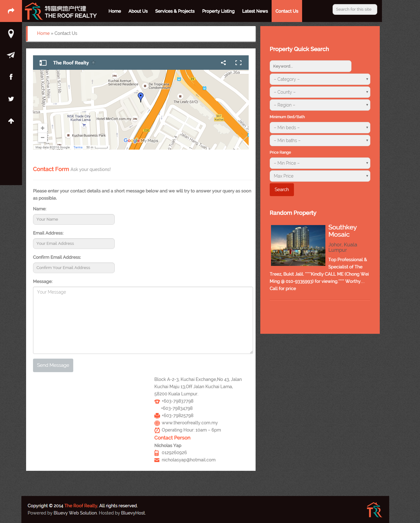This screenshot has height=523, width=420.
Task: Click The Leafz map place marker
Action: 180,96
